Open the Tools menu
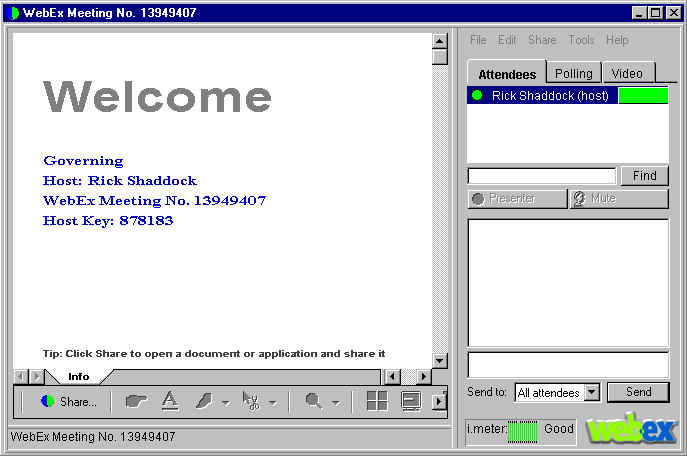 (x=581, y=40)
